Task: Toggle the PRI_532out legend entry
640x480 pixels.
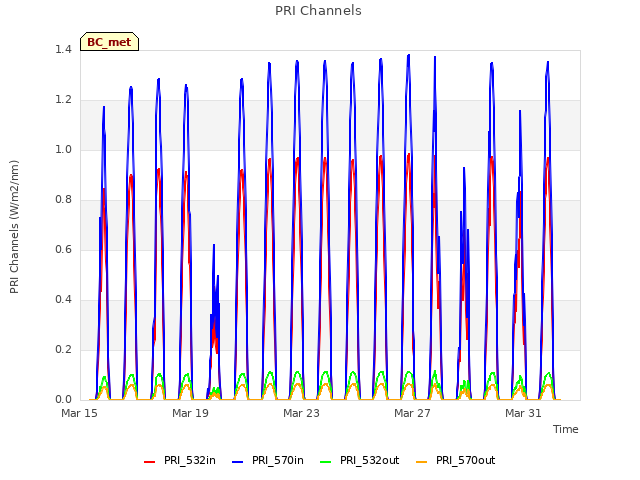Action: (360, 460)
